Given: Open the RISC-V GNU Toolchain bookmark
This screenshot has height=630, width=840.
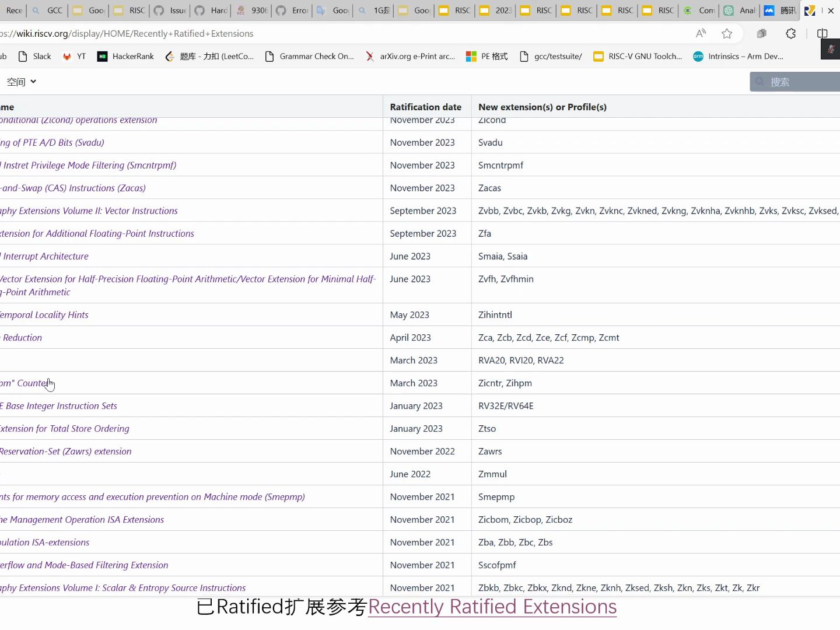Looking at the screenshot, I should (637, 56).
